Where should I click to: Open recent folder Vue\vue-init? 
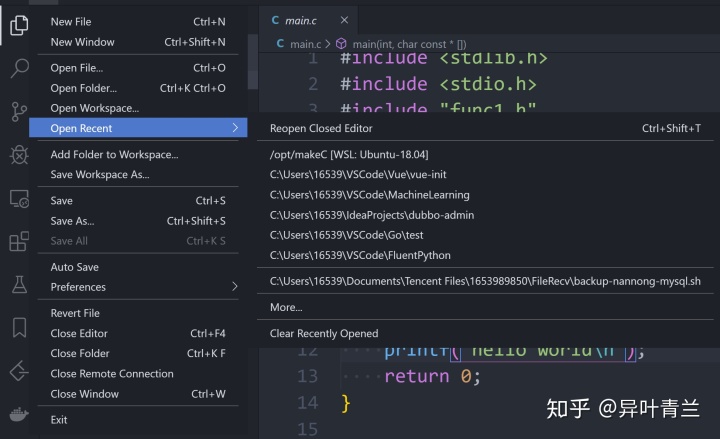tap(485, 174)
